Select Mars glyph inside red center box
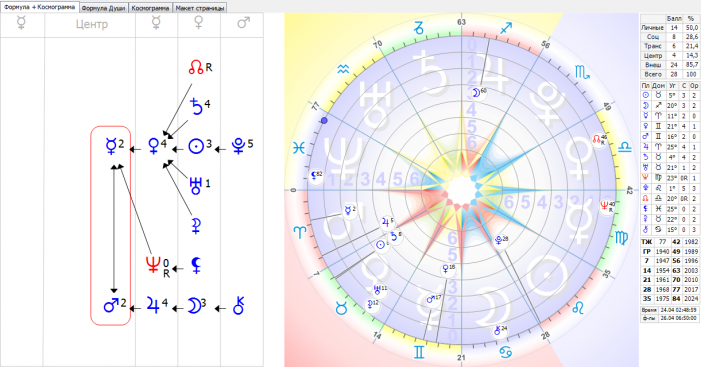Screen dimensions: 701x367 click(x=114, y=305)
